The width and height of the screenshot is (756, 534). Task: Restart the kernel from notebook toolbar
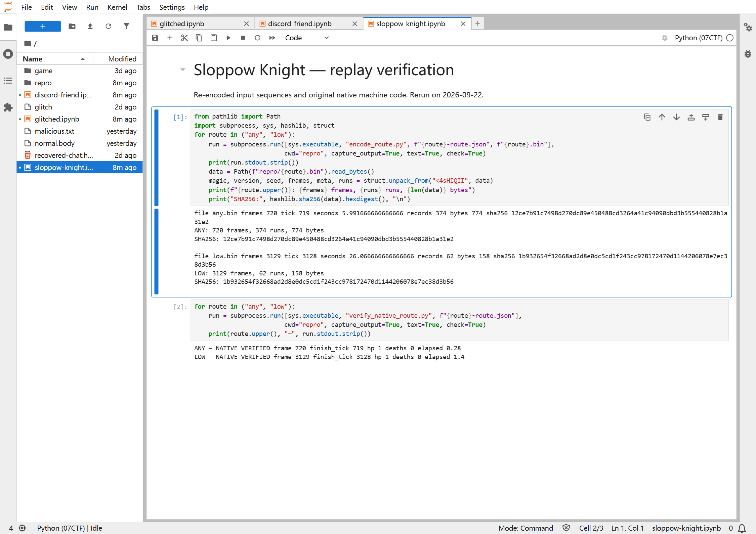[x=257, y=38]
